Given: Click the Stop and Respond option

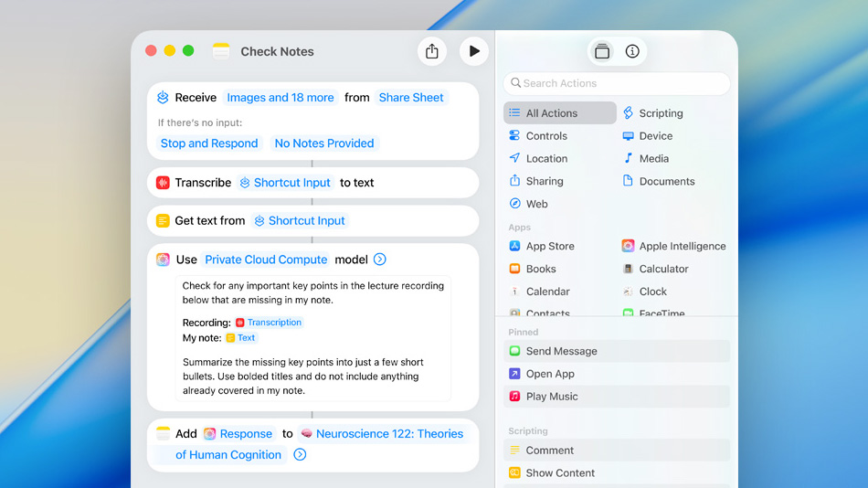Looking at the screenshot, I should pos(209,143).
